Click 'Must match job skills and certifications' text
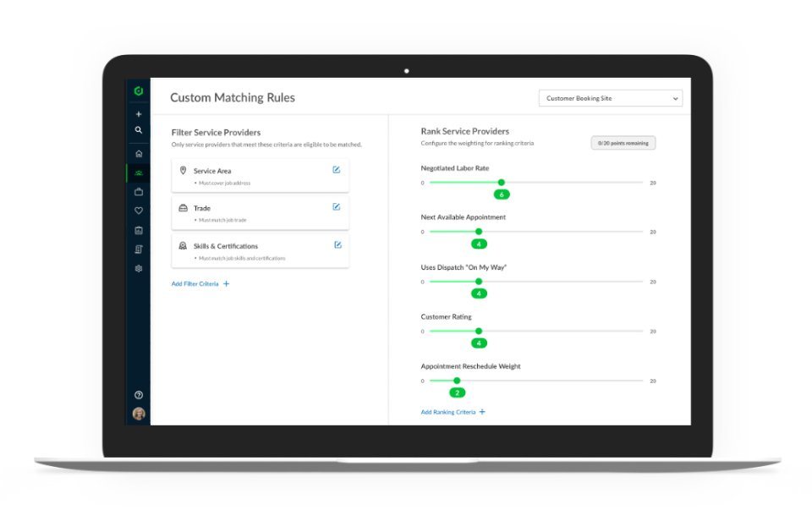 [x=242, y=258]
